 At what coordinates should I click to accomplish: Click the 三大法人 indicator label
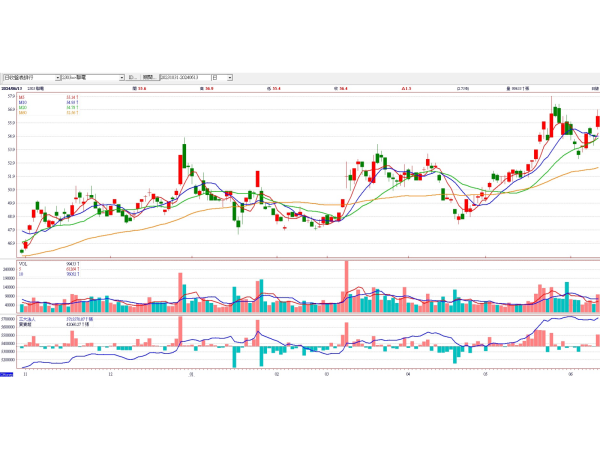click(26, 320)
